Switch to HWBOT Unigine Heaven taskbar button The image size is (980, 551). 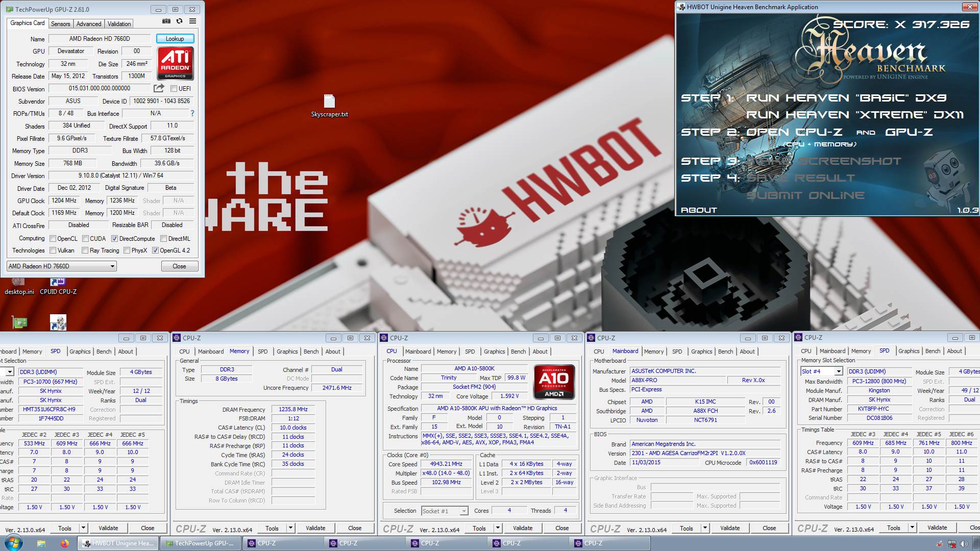tap(118, 543)
